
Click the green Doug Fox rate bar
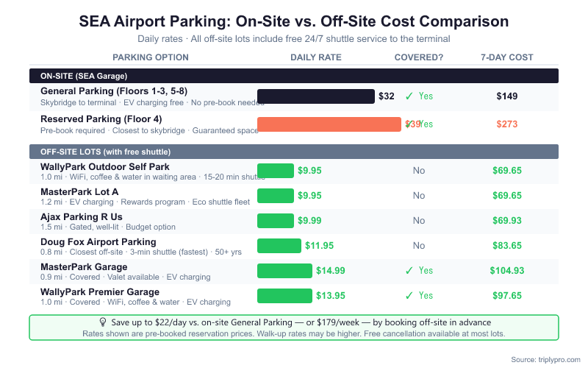coord(279,246)
